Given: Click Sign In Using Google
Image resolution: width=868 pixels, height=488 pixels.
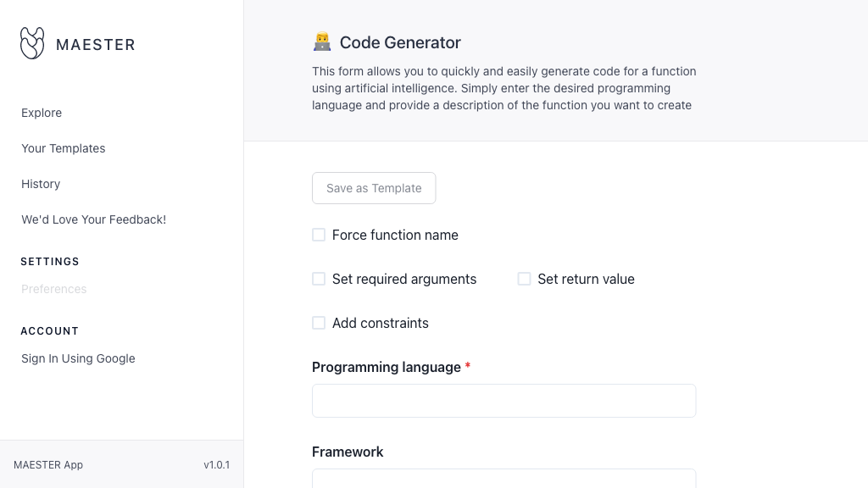Looking at the screenshot, I should pos(78,358).
